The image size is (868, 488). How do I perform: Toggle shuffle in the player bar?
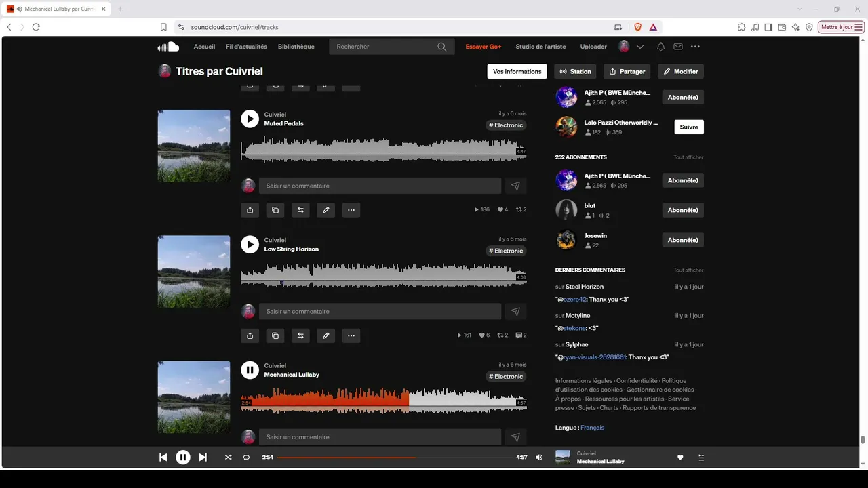pos(228,457)
